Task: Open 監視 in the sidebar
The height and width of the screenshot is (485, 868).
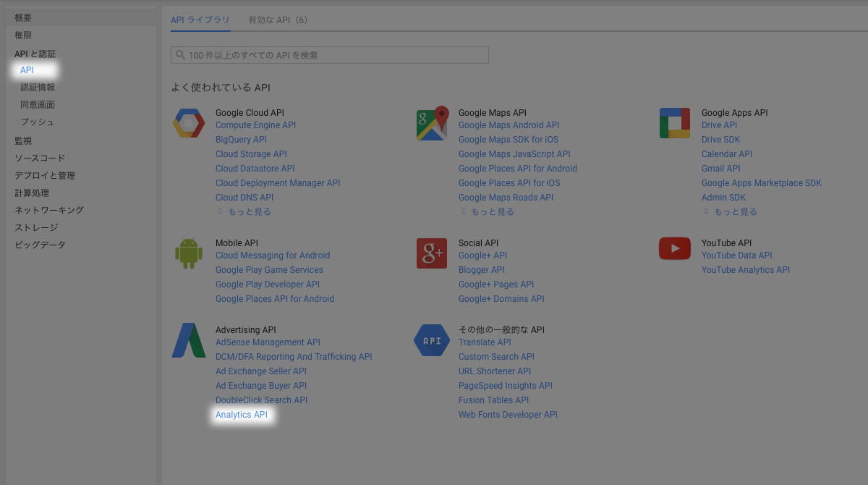Action: click(23, 140)
